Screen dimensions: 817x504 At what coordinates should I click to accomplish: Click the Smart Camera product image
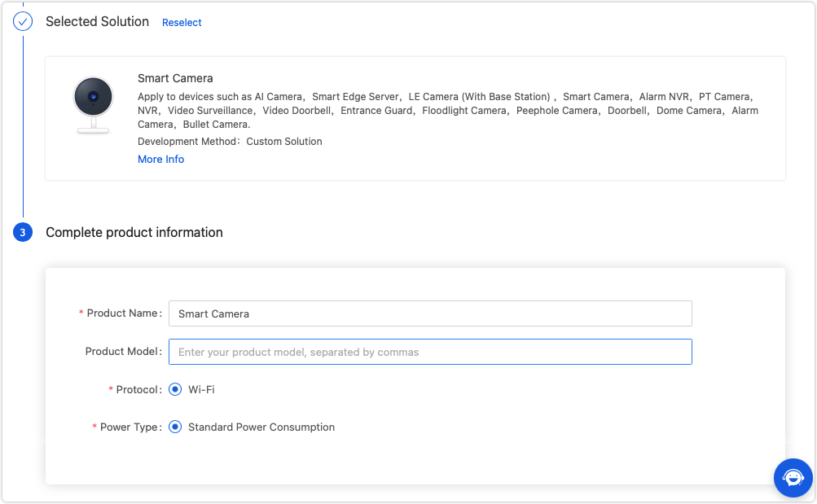(x=92, y=106)
